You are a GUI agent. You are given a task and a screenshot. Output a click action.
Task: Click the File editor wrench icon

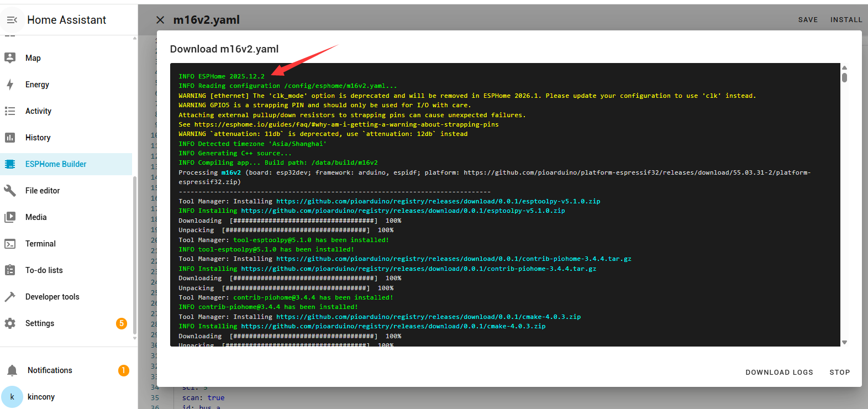point(10,191)
